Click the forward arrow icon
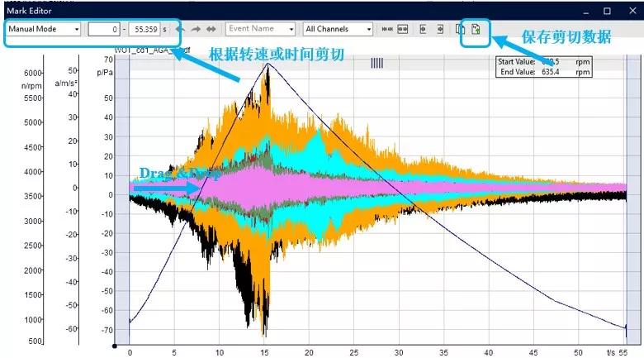The image size is (644, 358). pos(196,29)
